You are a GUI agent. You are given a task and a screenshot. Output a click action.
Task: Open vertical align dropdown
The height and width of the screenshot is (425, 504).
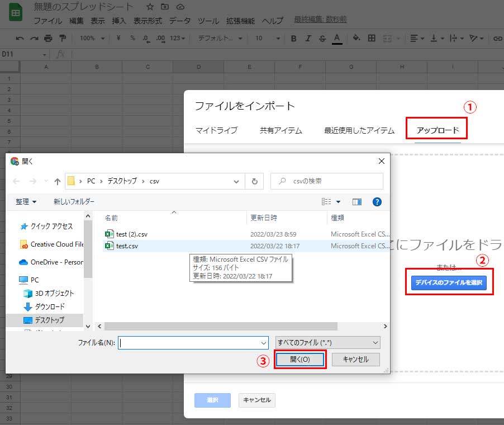pos(437,38)
